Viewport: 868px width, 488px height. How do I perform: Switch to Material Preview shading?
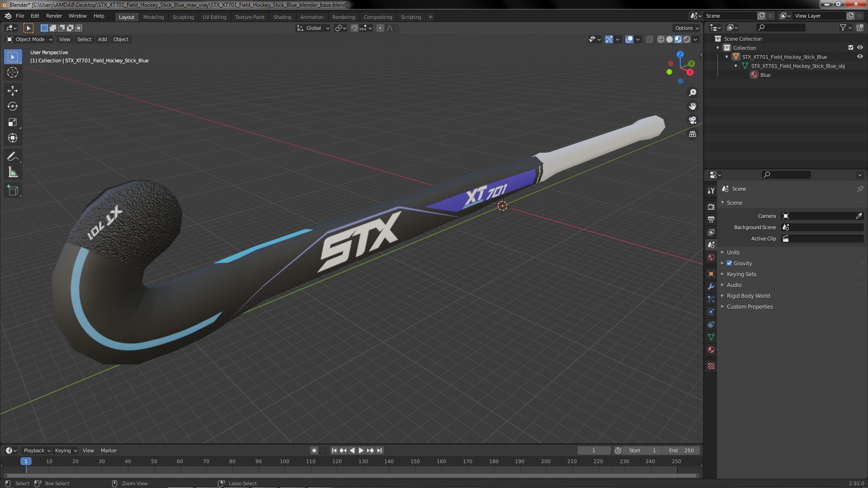678,39
